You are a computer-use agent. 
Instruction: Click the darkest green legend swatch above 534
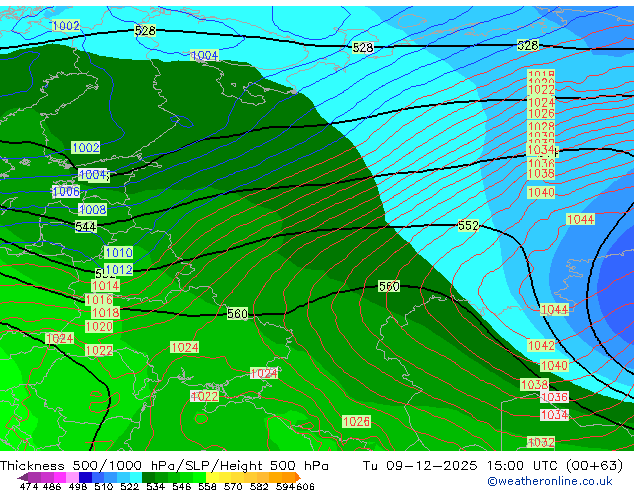pyautogui.click(x=148, y=477)
